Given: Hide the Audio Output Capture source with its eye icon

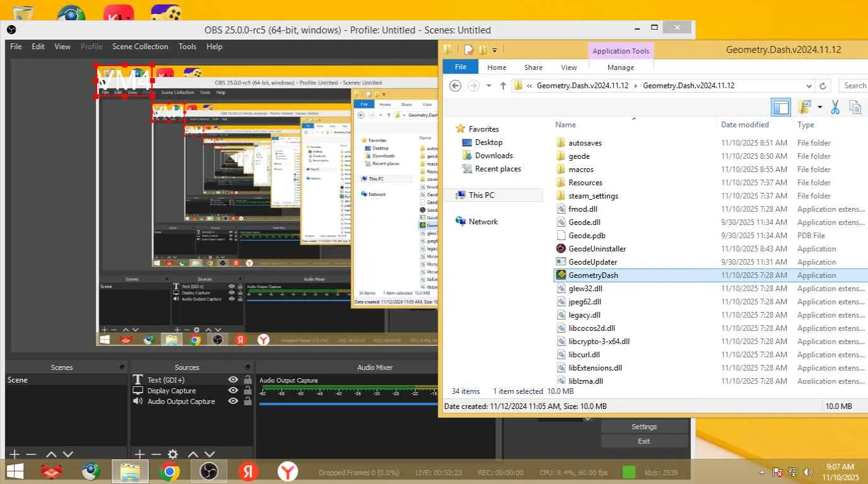Looking at the screenshot, I should pyautogui.click(x=233, y=401).
